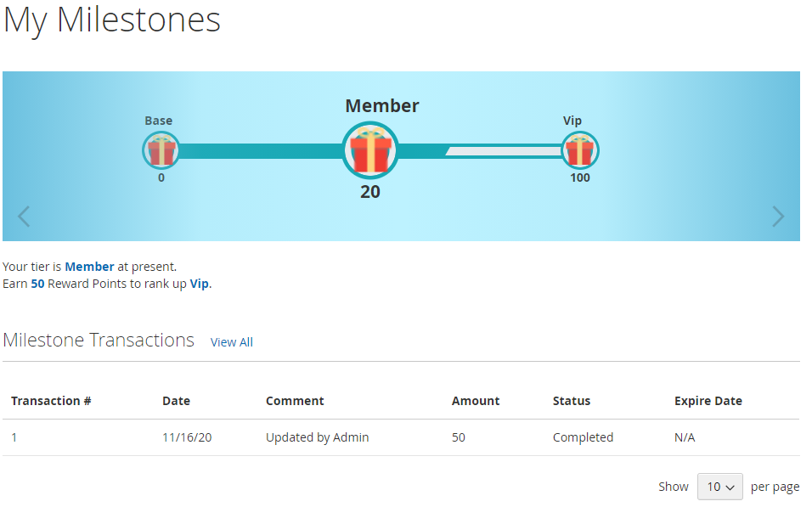The height and width of the screenshot is (507, 812).
Task: Click the Updated by Admin comment cell
Action: click(317, 437)
